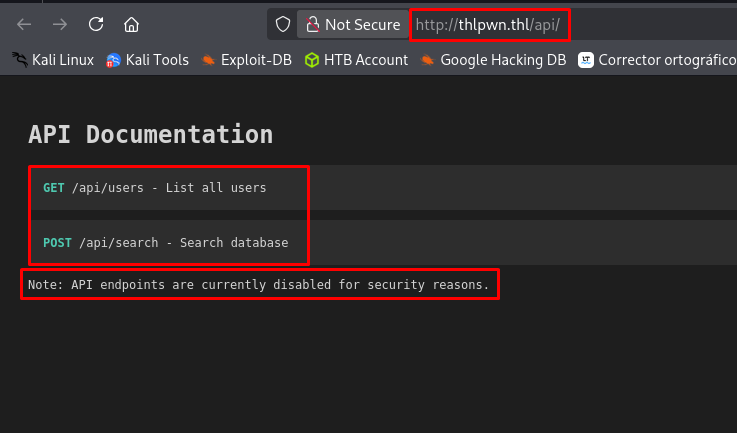Reload the current page

pos(96,24)
